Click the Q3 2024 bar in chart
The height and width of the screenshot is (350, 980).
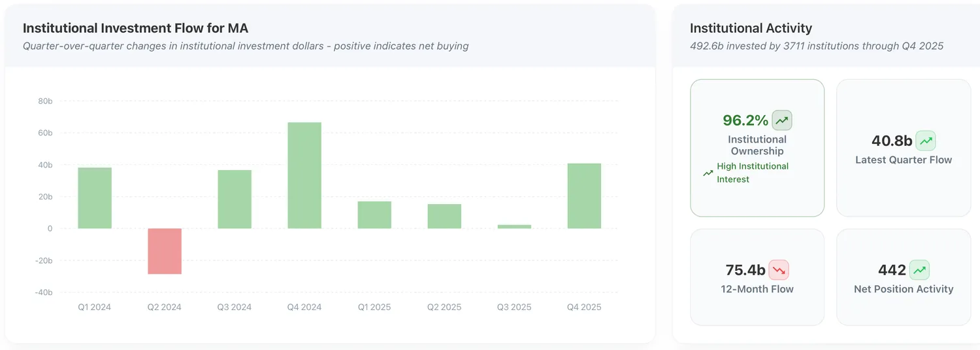(x=235, y=200)
